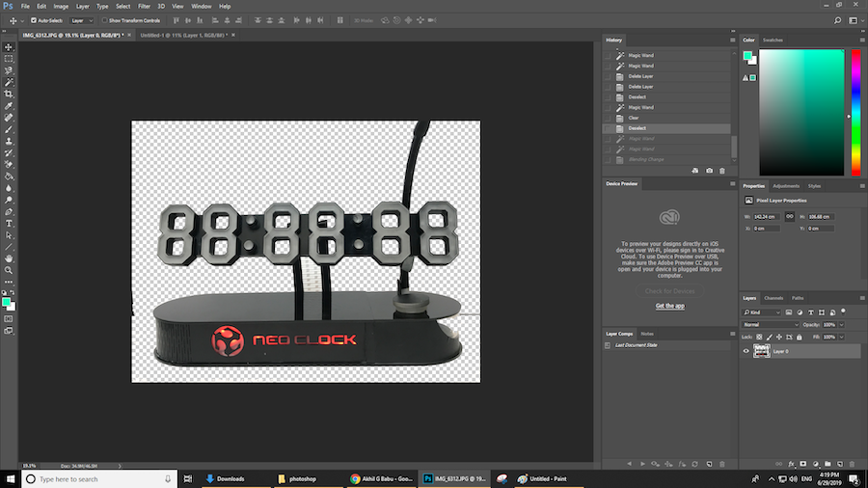
Task: Select the History Brush tool
Action: (9, 152)
